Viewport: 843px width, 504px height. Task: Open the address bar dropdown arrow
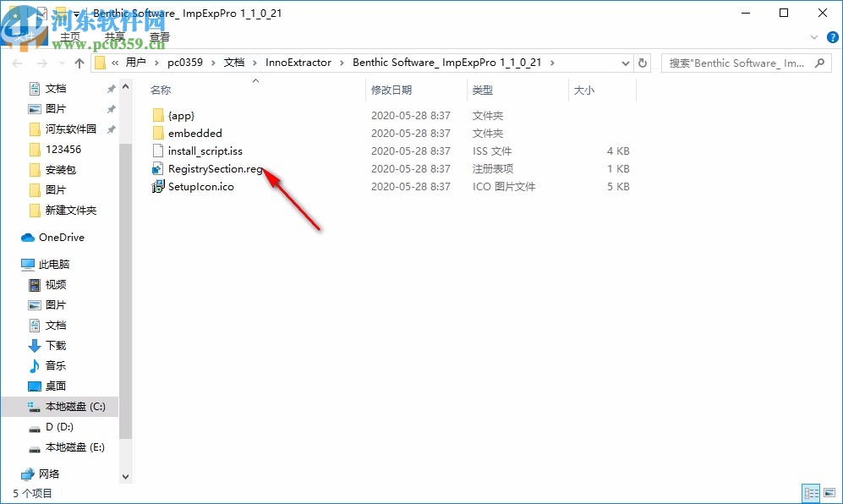(x=625, y=63)
